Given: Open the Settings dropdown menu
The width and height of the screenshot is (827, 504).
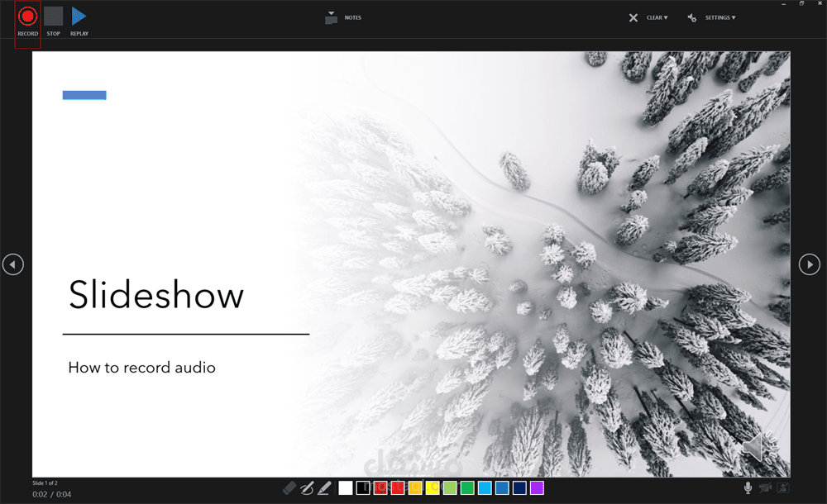Looking at the screenshot, I should (x=720, y=17).
